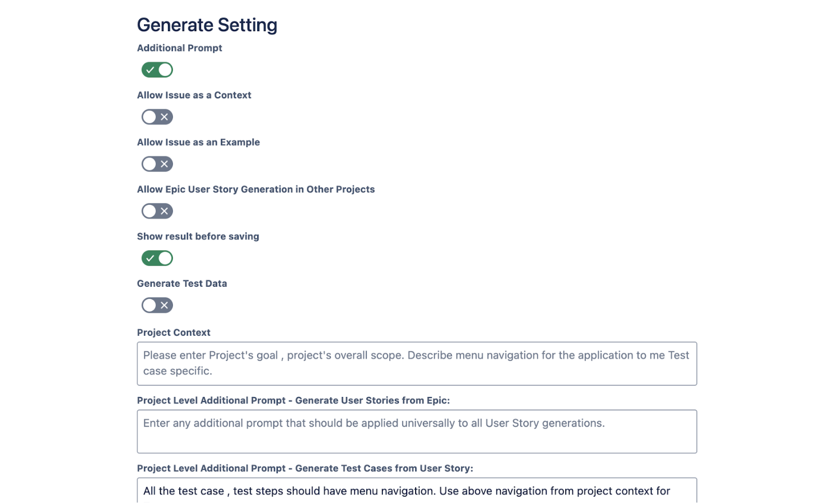The image size is (825, 504).
Task: Select the Generate Setting heading
Action: coord(207,24)
